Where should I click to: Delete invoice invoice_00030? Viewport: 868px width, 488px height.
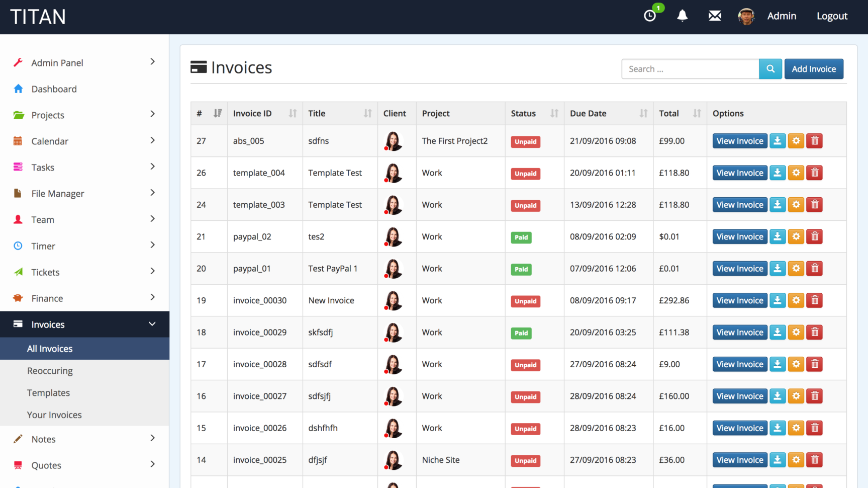tap(815, 300)
